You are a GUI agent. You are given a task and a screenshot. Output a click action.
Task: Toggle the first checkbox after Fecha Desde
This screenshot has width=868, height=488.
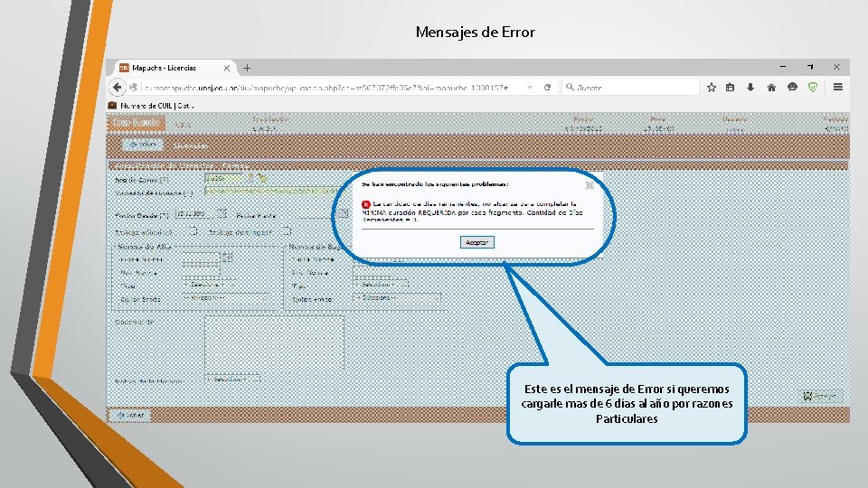click(193, 231)
